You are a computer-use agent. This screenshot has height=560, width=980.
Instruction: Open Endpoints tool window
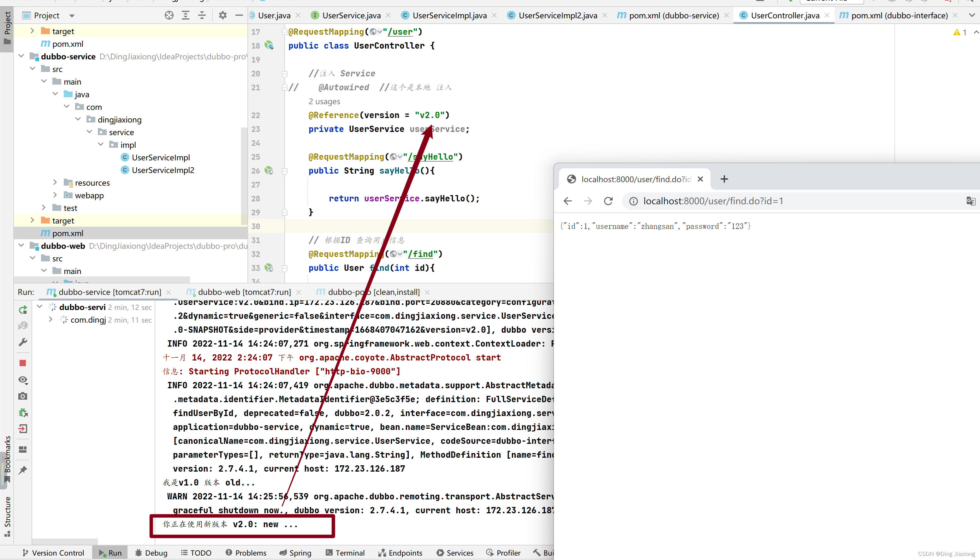400,553
